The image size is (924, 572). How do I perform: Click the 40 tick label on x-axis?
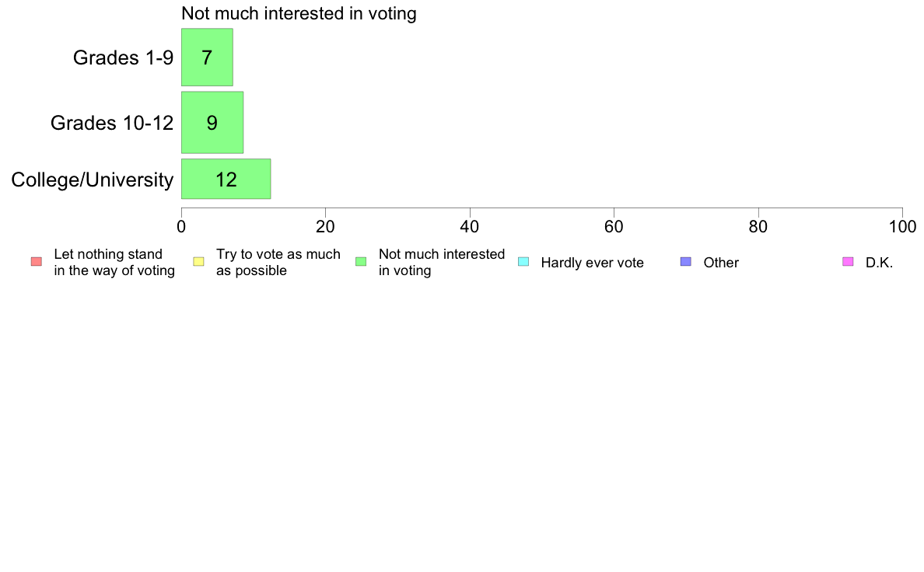click(470, 227)
